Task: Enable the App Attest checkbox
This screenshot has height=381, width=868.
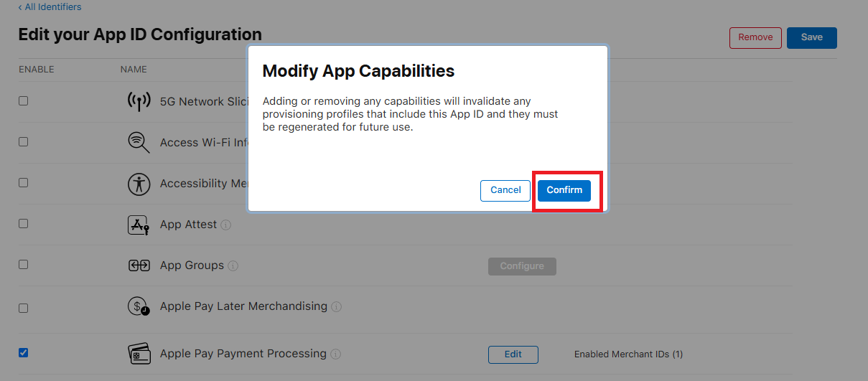Action: [24, 224]
